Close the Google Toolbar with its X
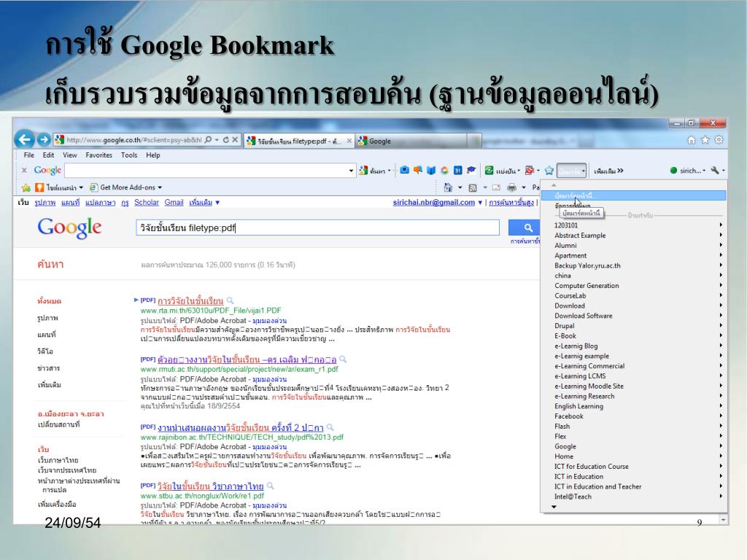The height and width of the screenshot is (560, 747). pyautogui.click(x=24, y=170)
